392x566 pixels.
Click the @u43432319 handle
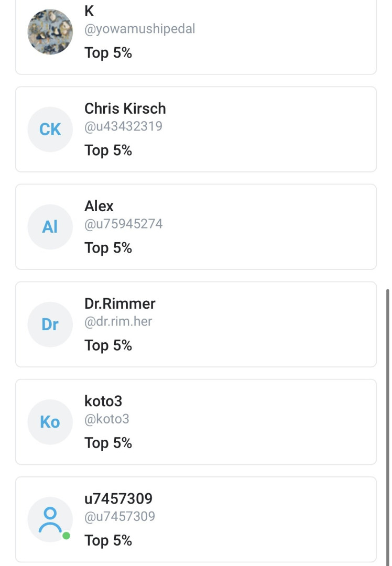pyautogui.click(x=123, y=126)
